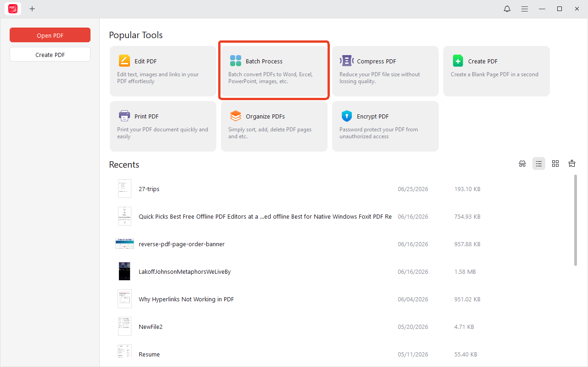Click the 193.10 KB size value

[x=467, y=189]
